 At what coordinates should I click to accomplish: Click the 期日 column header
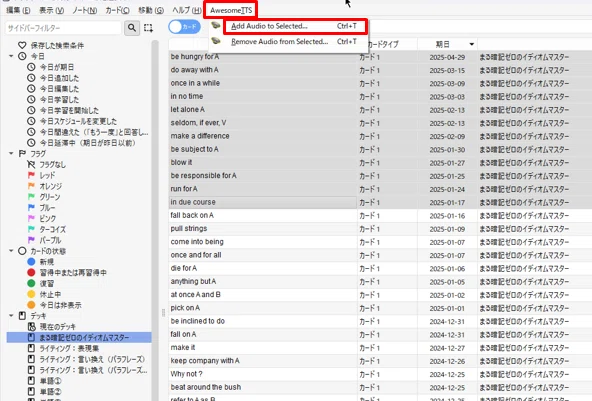tap(447, 44)
